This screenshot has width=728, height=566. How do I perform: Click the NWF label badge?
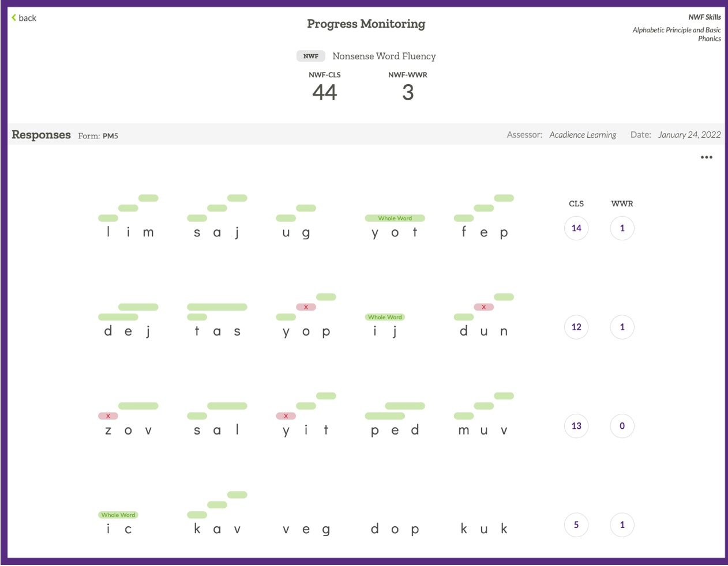(310, 56)
